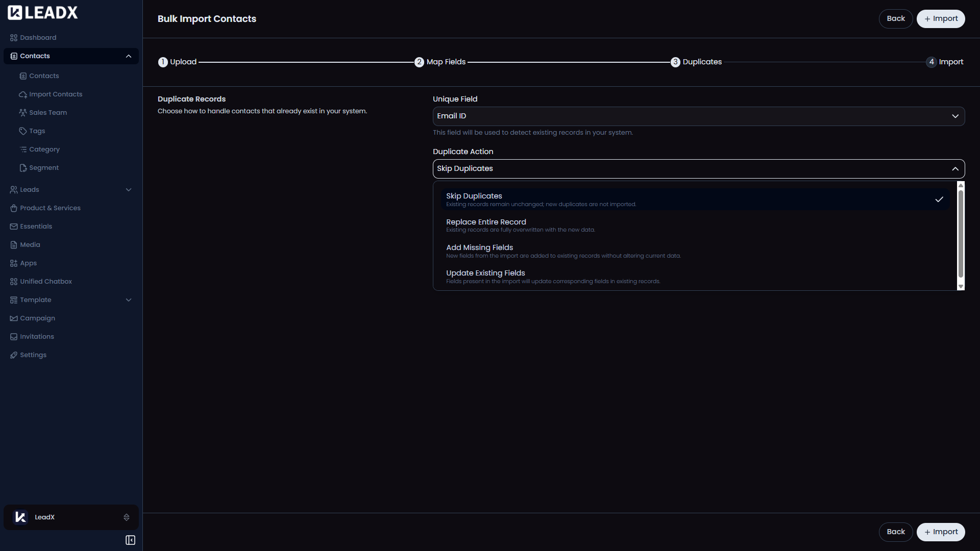This screenshot has width=980, height=551.
Task: Select the Replace Entire Record option
Action: [486, 225]
